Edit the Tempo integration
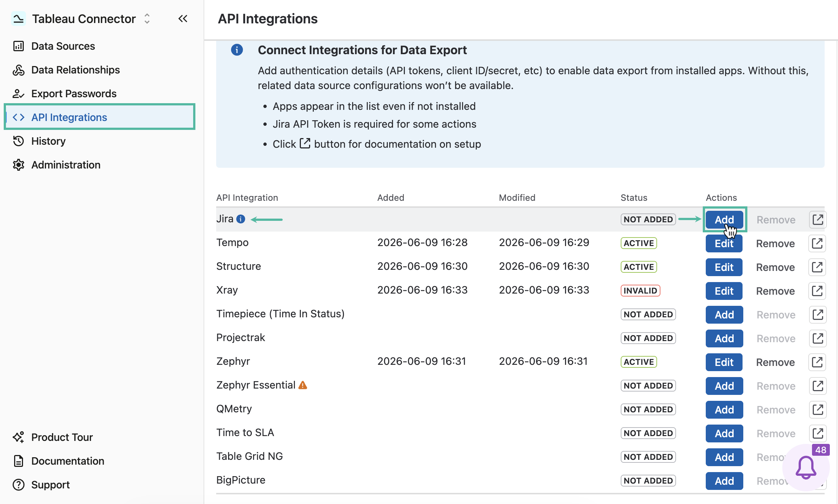838x504 pixels. tap(724, 243)
